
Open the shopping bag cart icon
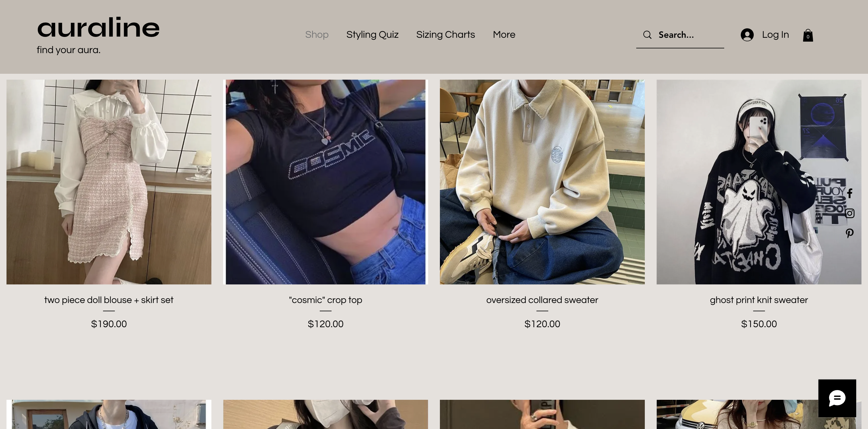click(808, 35)
